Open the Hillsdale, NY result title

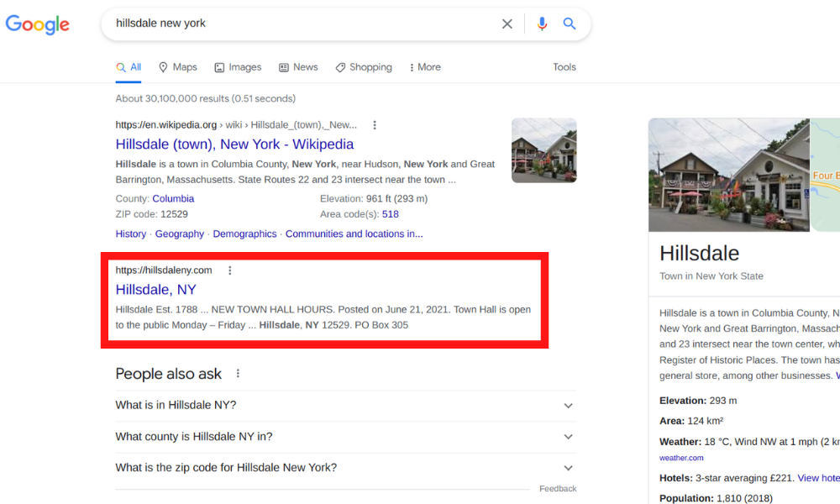pos(156,290)
